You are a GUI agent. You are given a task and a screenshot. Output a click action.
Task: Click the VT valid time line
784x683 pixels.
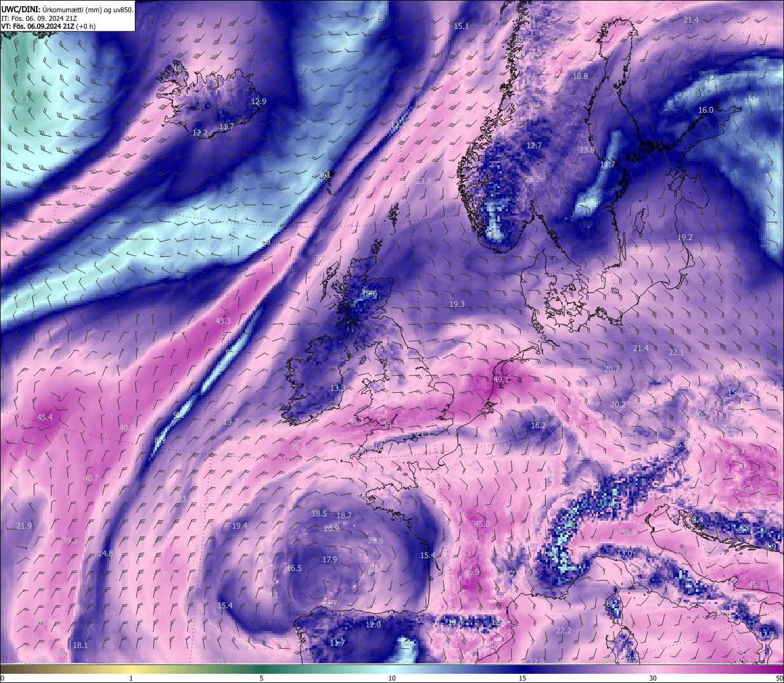pos(48,26)
